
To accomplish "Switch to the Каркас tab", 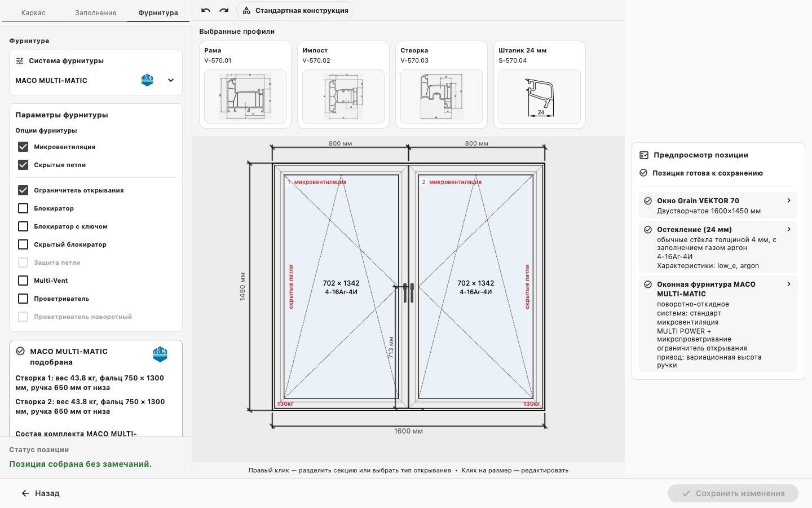I will point(33,12).
